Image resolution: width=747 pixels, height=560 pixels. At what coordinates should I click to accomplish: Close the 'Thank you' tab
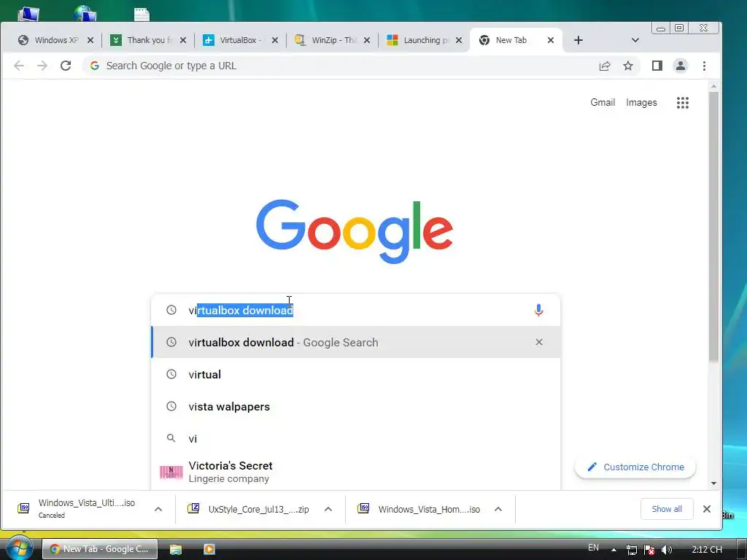tap(182, 40)
